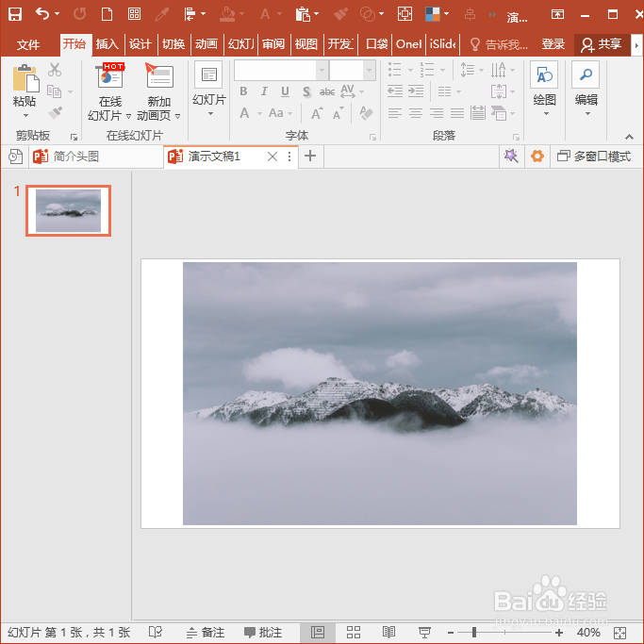Click the Editing magnifier icon

pos(586,74)
